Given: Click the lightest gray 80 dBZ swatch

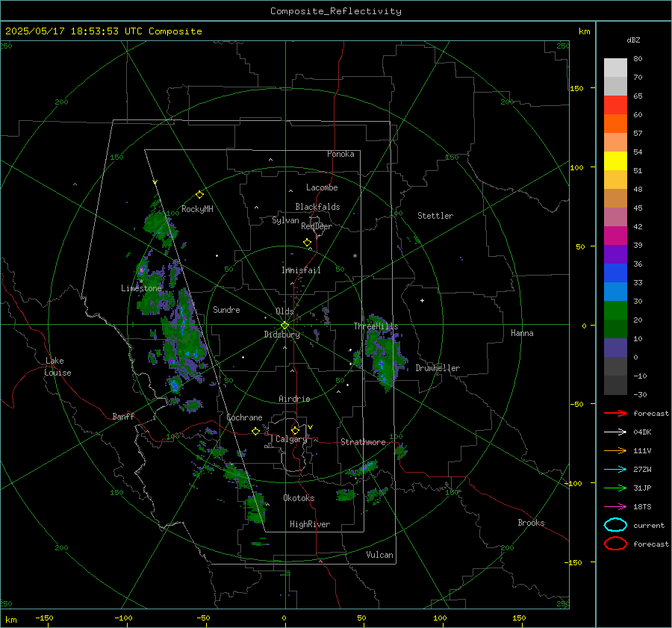Looking at the screenshot, I should pos(615,68).
